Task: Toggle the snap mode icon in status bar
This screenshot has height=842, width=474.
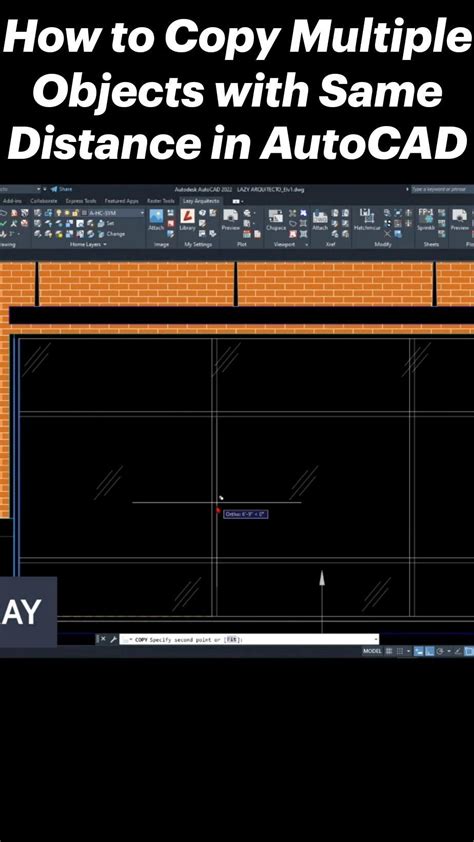Action: pyautogui.click(x=400, y=651)
